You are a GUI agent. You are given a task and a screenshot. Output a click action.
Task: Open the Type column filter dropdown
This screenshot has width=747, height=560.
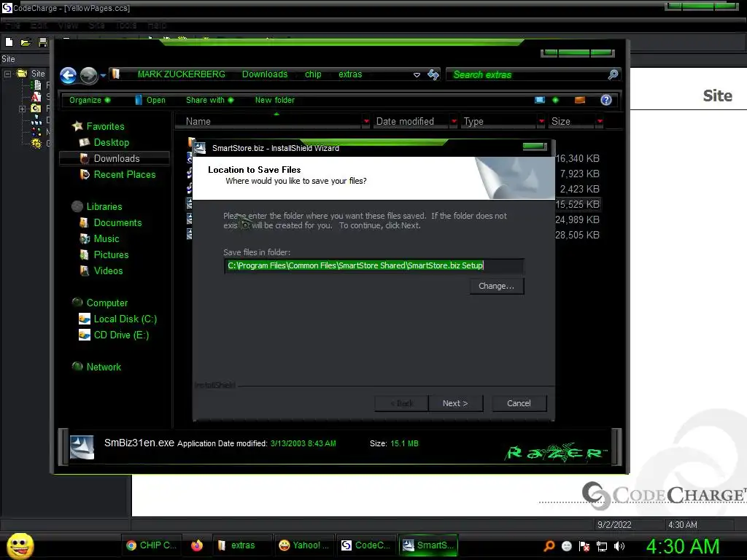[542, 122]
